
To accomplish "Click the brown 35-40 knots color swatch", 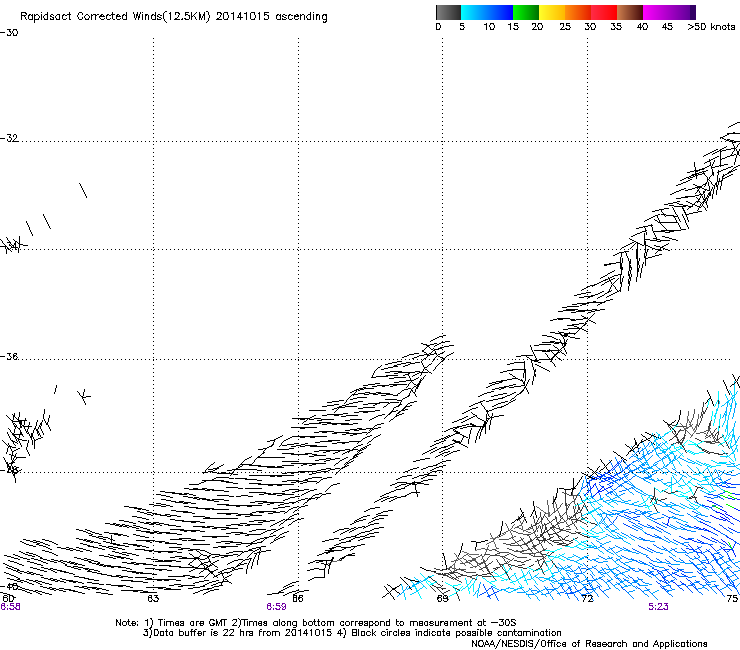I will [x=630, y=12].
